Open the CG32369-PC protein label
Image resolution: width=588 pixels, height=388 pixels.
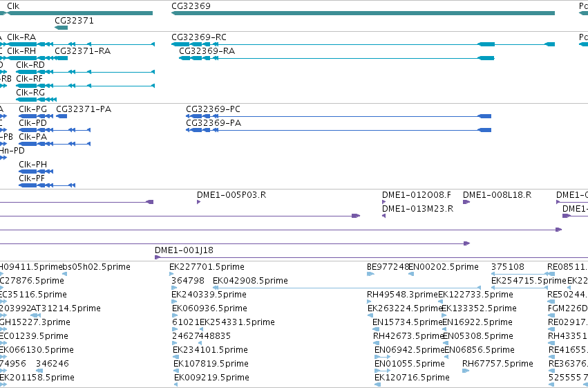tap(213, 109)
